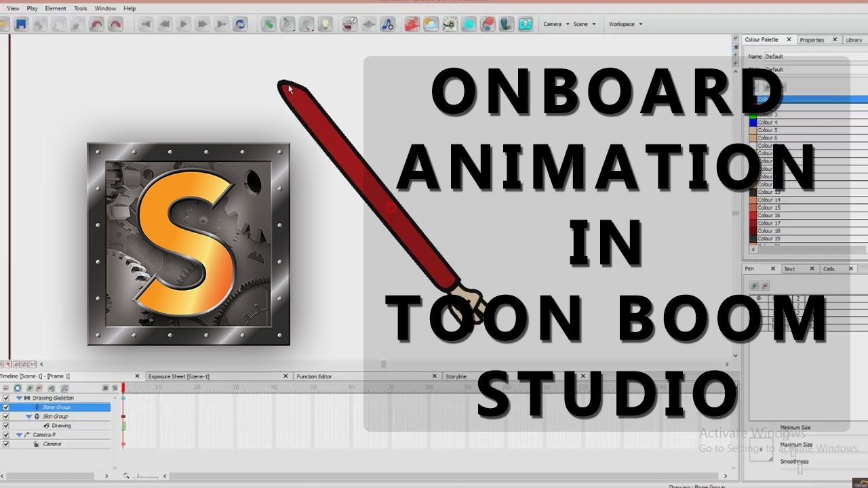Uncheck the Camera layer checkbox

(x=6, y=444)
